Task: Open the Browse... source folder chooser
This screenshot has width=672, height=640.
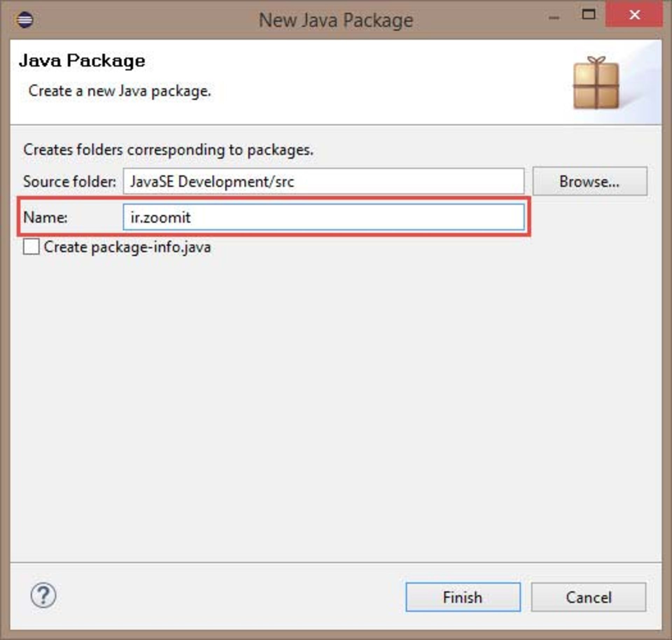Action: [590, 181]
